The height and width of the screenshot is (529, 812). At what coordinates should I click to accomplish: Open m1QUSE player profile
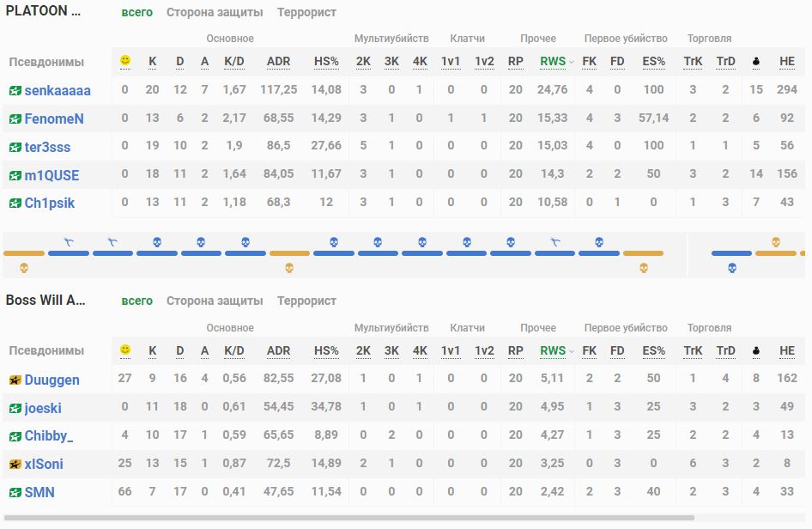(52, 175)
